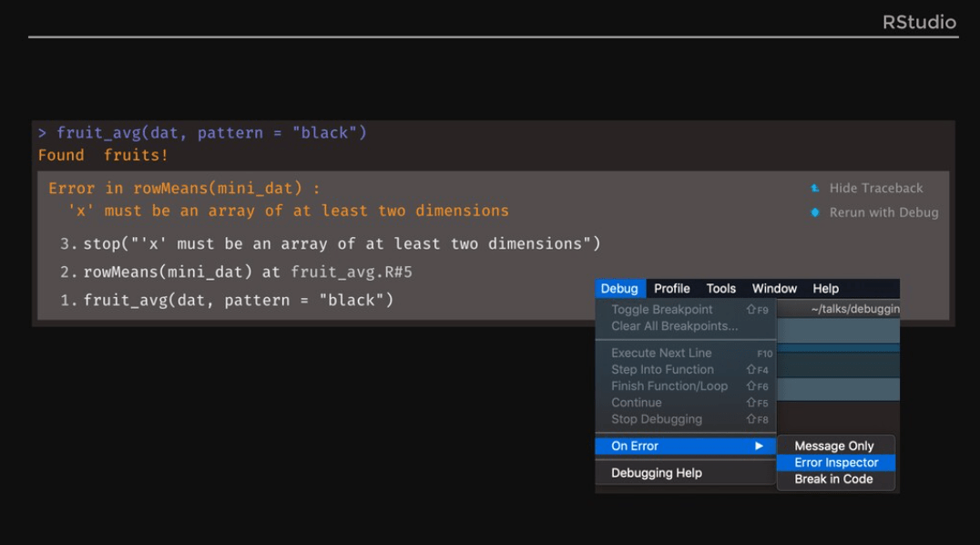This screenshot has width=980, height=545.
Task: Open the Profile menu
Action: click(672, 289)
